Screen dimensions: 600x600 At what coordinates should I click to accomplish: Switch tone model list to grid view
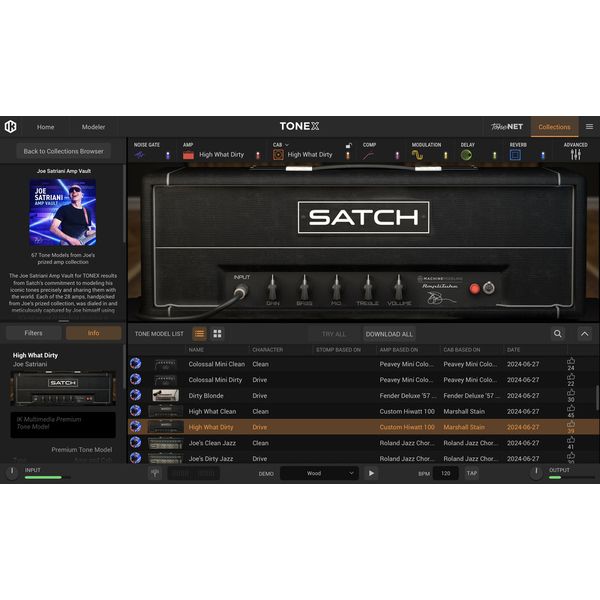(x=217, y=334)
